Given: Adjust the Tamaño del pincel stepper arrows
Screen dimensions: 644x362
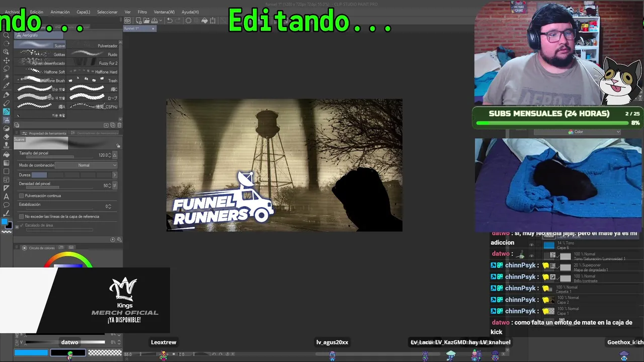Looking at the screenshot, I should pos(109,155).
